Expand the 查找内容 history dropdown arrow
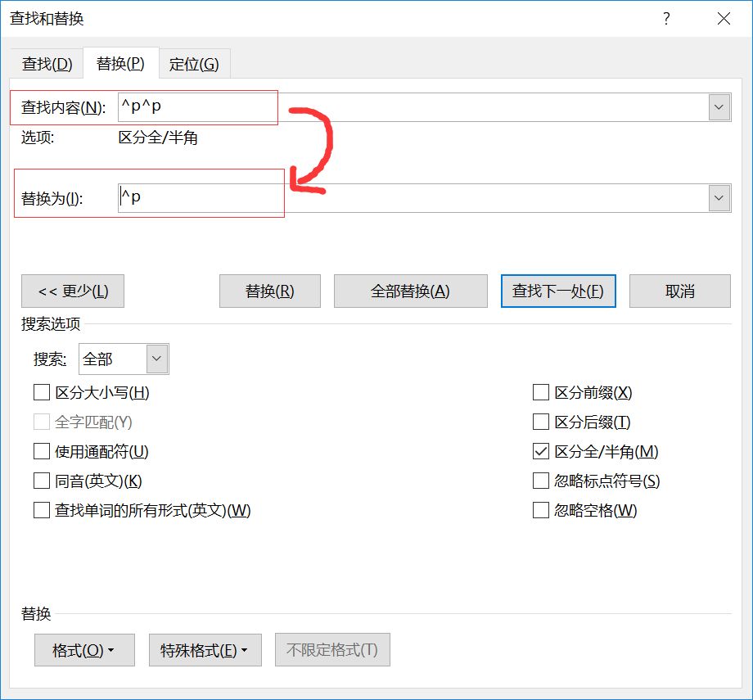This screenshot has height=700, width=753. [719, 107]
